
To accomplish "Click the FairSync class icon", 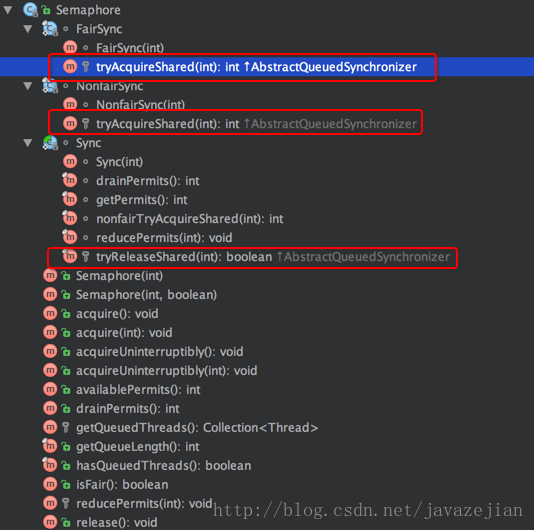I will pyautogui.click(x=50, y=29).
